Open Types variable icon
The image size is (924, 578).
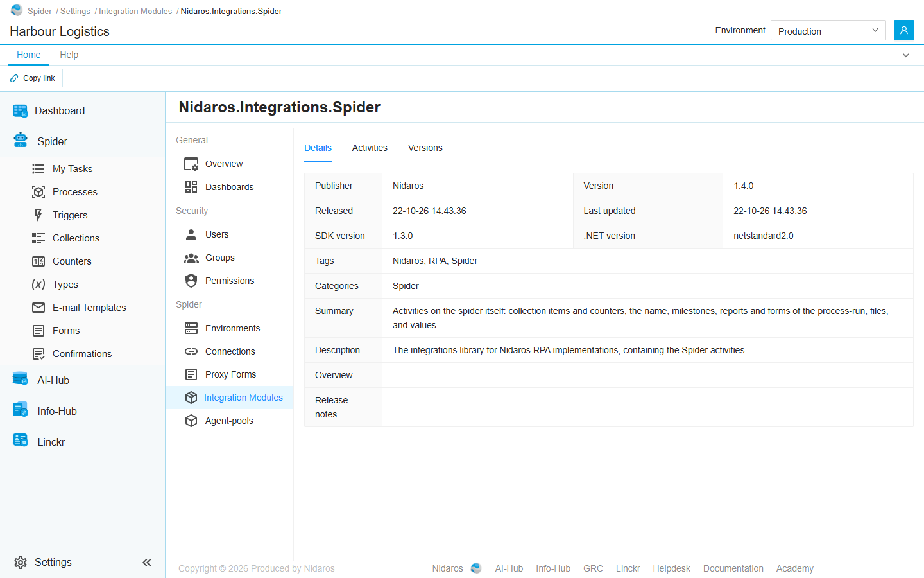[x=38, y=285]
